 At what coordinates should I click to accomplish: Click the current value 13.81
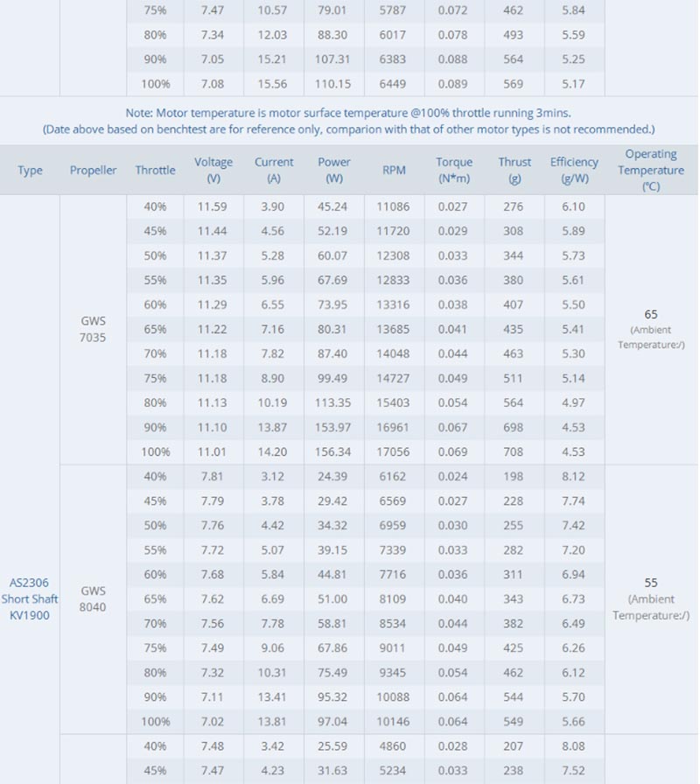[x=272, y=721]
